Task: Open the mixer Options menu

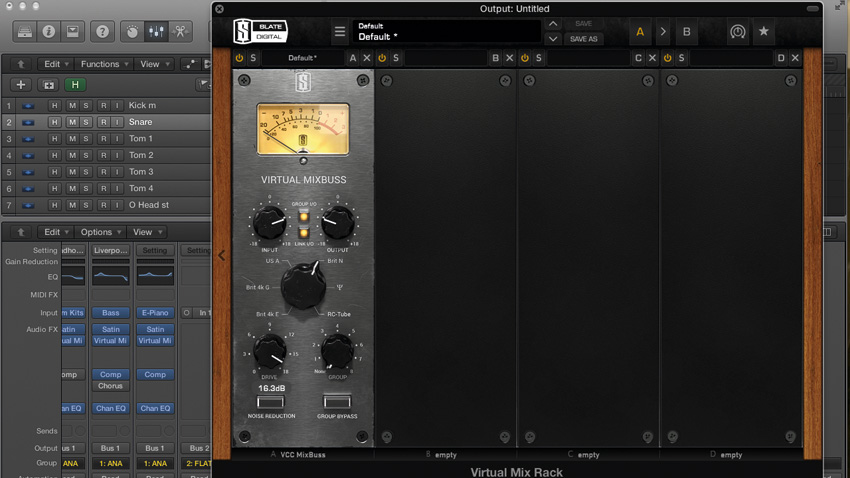Action: (x=100, y=232)
